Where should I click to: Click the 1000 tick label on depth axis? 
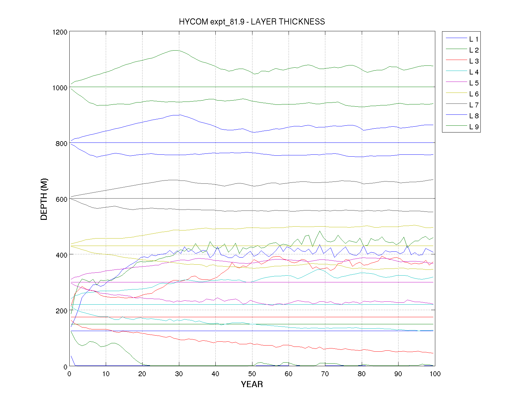60,88
